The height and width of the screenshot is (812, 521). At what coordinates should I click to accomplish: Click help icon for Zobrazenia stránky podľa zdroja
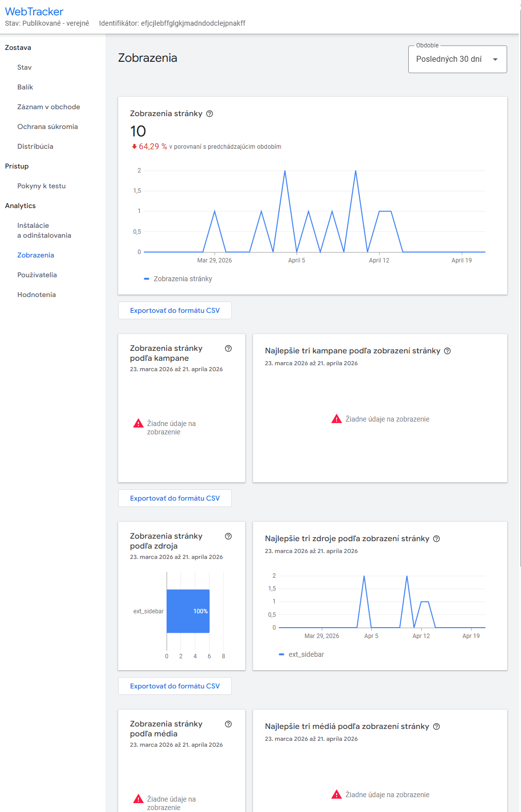(228, 536)
